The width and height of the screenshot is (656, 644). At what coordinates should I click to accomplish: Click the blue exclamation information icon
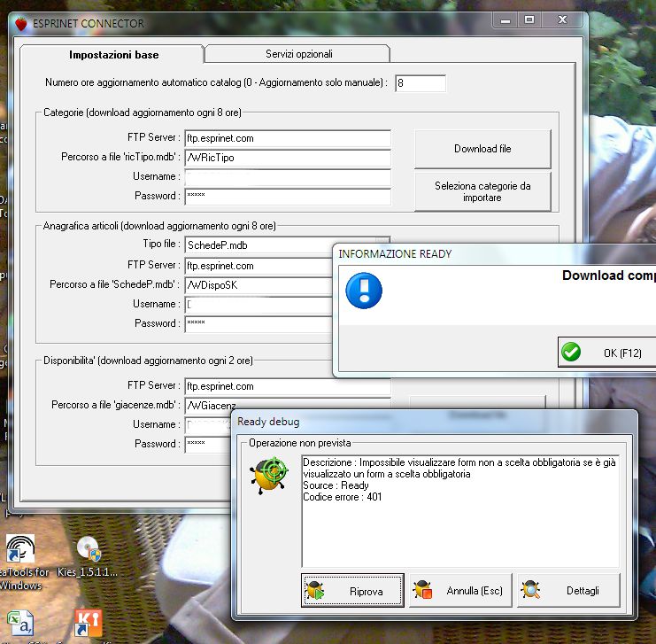pyautogui.click(x=364, y=291)
